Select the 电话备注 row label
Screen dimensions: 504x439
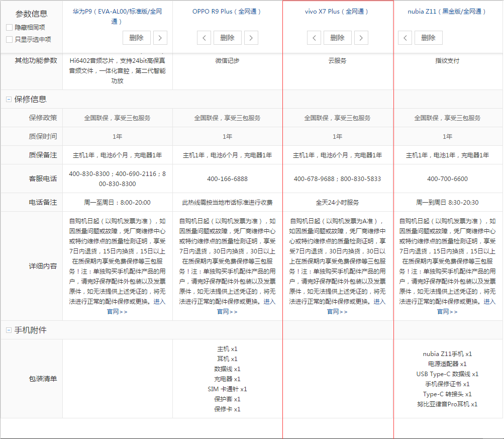pyautogui.click(x=43, y=202)
